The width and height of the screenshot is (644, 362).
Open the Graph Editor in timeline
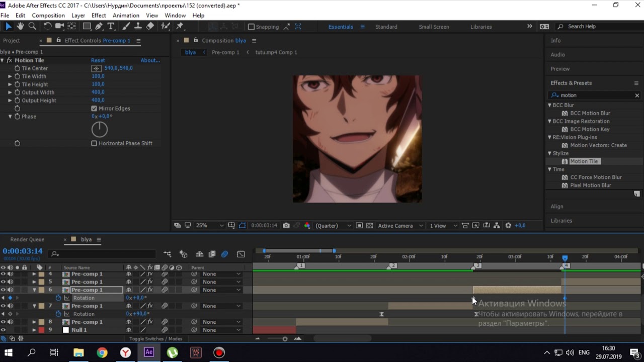click(x=241, y=254)
